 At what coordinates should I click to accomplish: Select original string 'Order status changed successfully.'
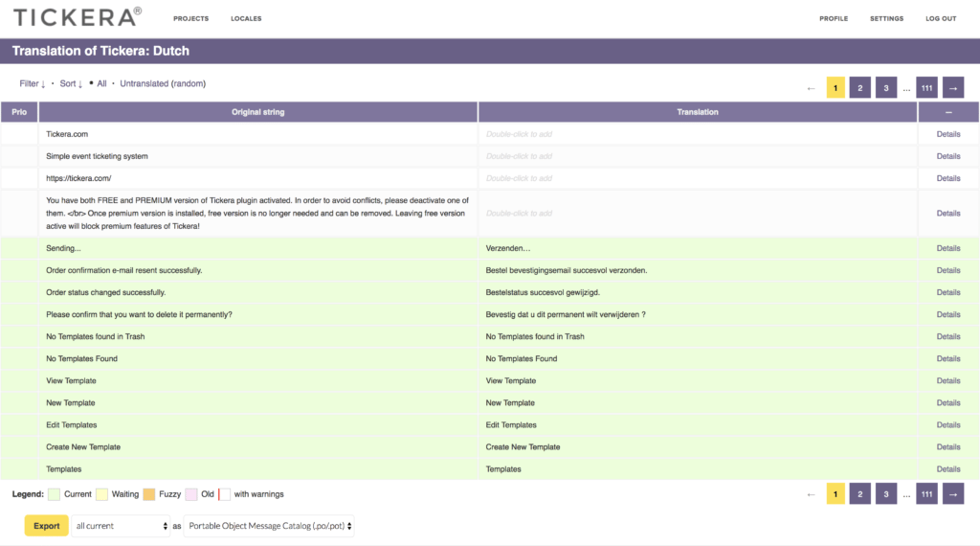(x=105, y=292)
